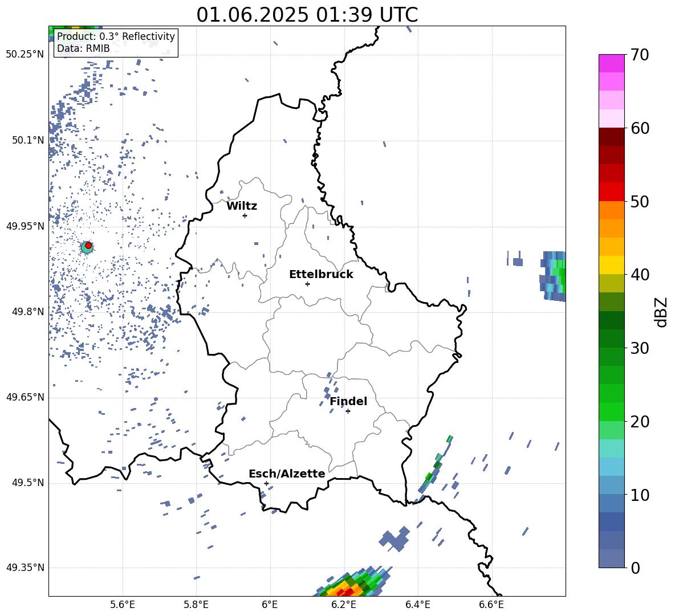Click the title 01.06.2025 01:39 UTC

click(307, 15)
